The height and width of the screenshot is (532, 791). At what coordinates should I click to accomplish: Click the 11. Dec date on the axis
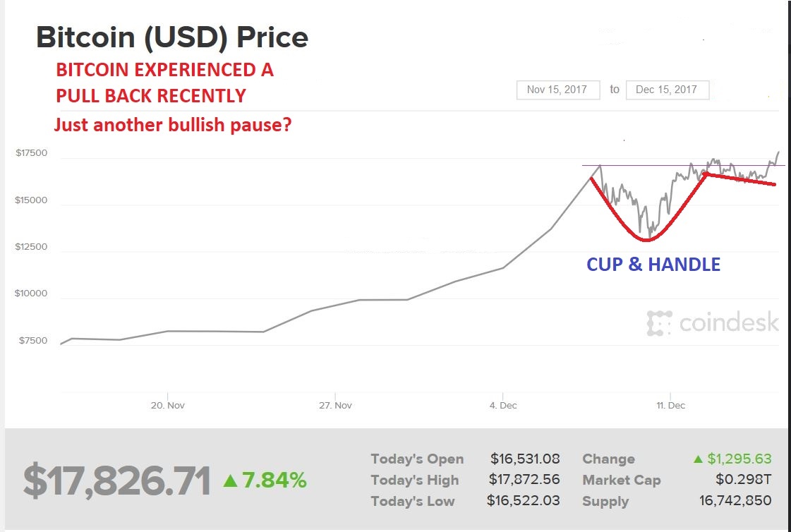point(670,406)
